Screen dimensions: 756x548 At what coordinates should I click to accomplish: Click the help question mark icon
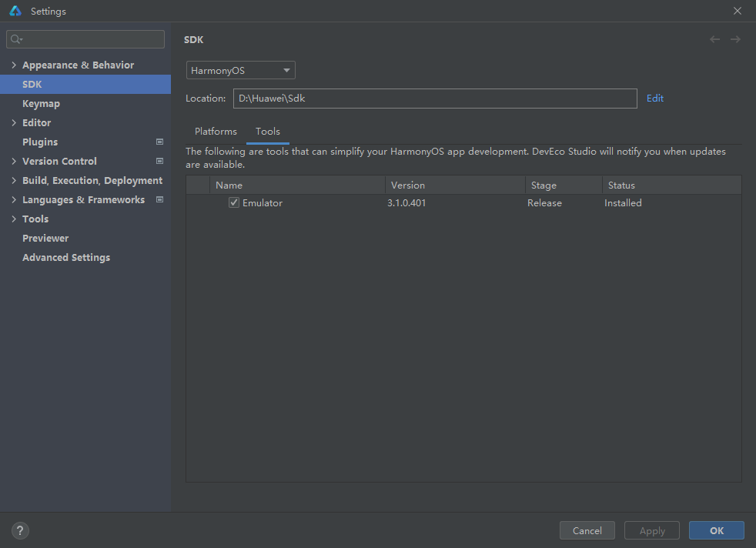[x=20, y=530]
